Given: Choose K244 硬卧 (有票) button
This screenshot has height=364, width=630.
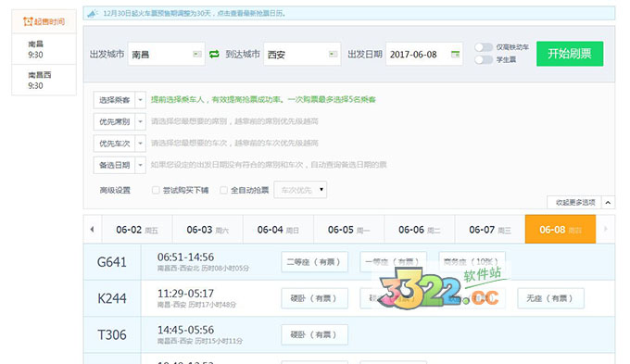Looking at the screenshot, I should coord(314,298).
